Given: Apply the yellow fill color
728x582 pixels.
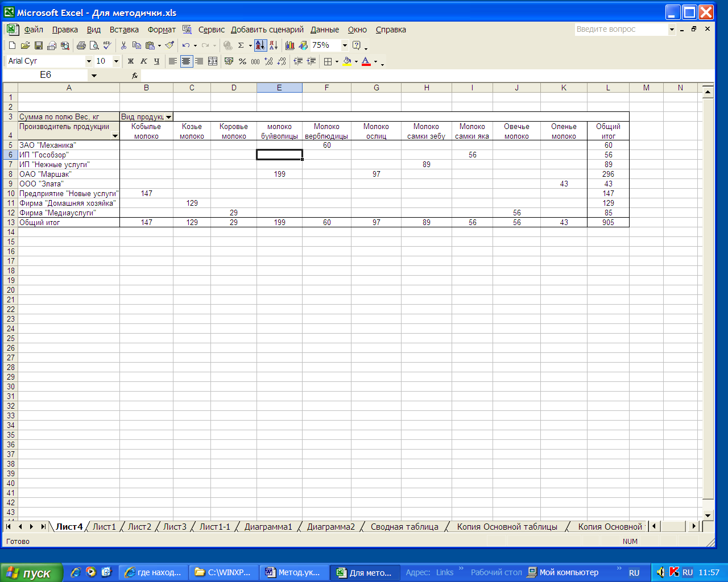Looking at the screenshot, I should pos(347,61).
